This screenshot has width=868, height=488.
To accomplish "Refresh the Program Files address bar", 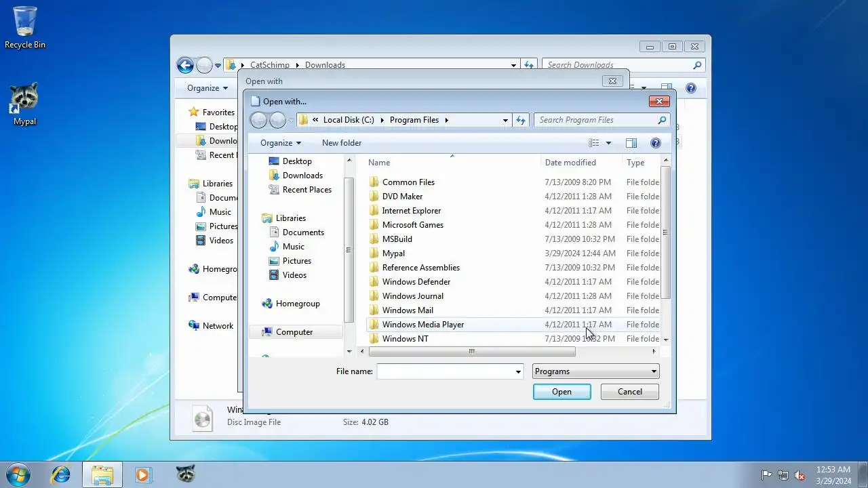I will 521,120.
